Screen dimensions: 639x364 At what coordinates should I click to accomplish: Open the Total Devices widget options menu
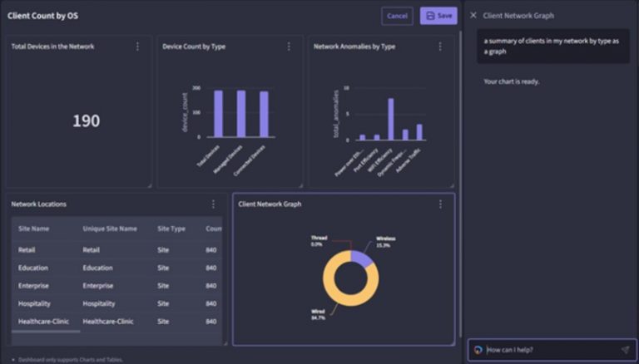(x=137, y=47)
